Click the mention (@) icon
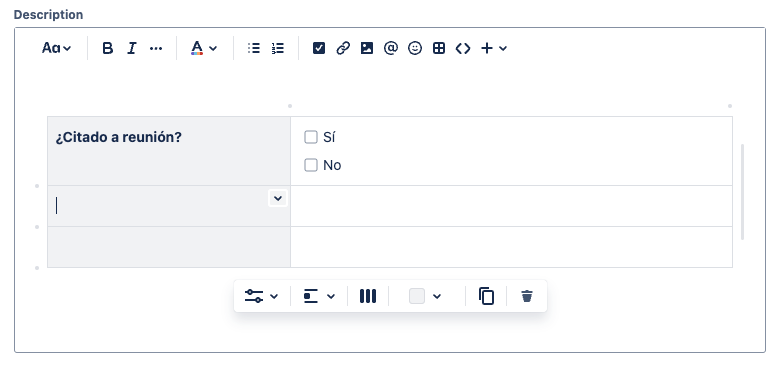Screen dimensions: 776x365 tap(390, 48)
